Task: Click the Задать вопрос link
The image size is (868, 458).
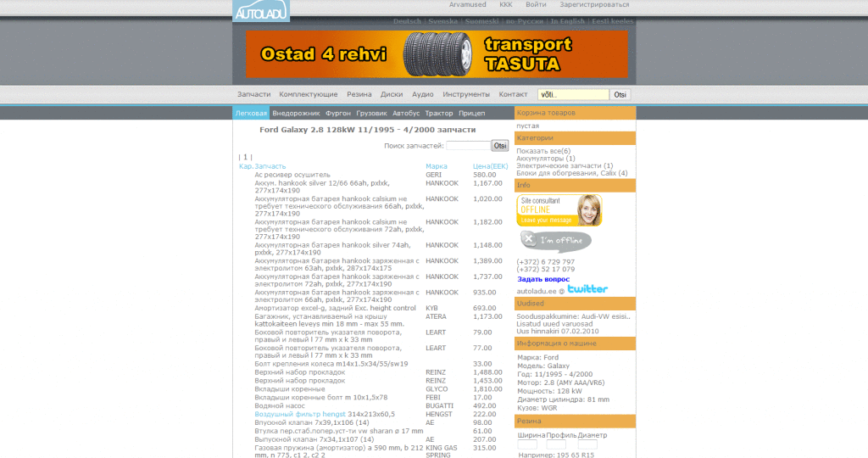Action: (543, 279)
